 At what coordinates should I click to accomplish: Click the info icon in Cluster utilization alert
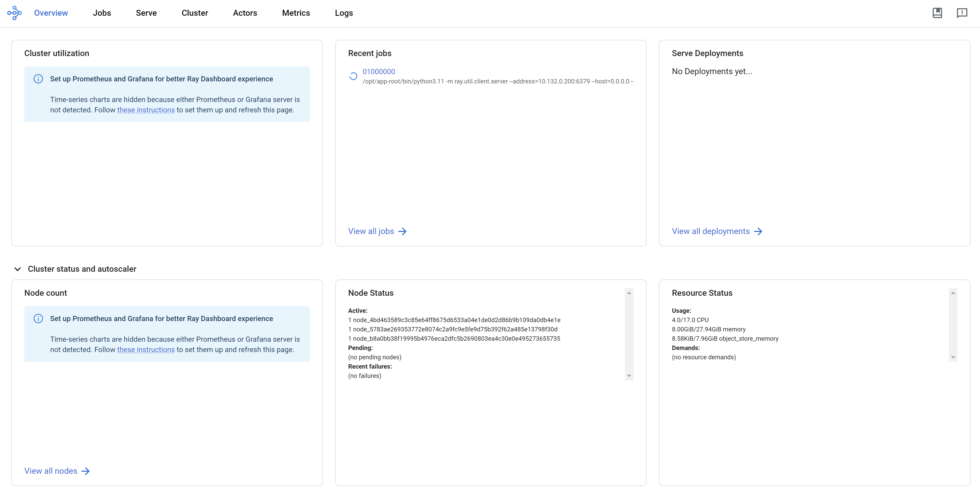[x=38, y=79]
